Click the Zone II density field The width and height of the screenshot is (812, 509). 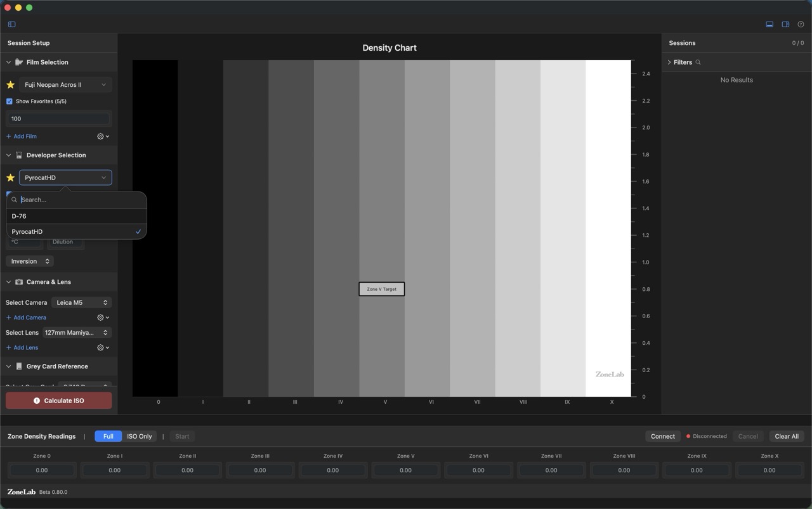[187, 470]
